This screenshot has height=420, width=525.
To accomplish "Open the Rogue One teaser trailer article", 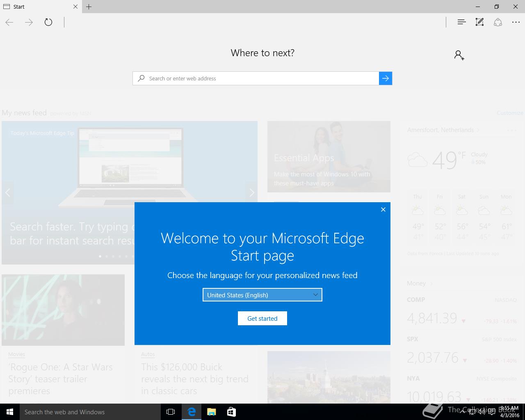I will [x=60, y=379].
